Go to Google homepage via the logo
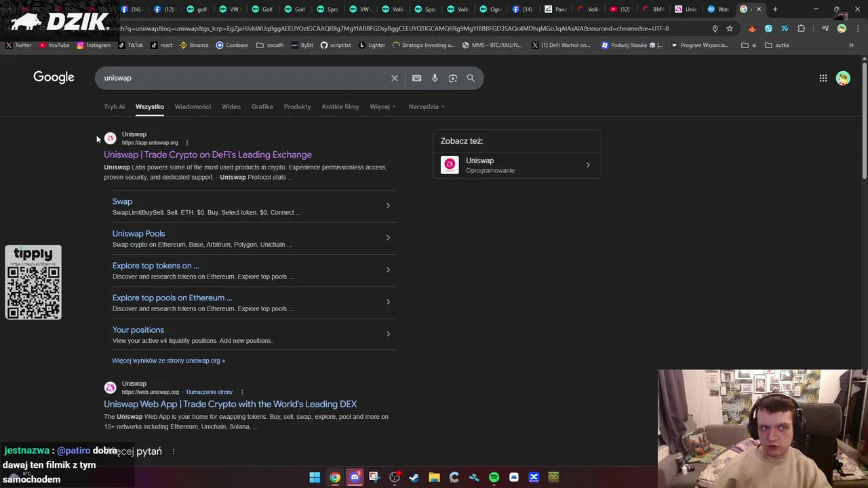The height and width of the screenshot is (488, 868). click(54, 77)
